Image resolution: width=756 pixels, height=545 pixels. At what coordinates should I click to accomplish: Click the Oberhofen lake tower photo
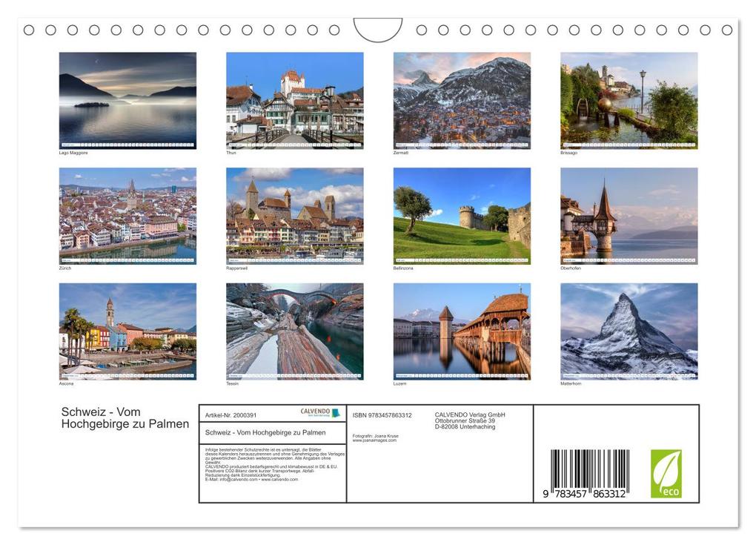coord(629,216)
